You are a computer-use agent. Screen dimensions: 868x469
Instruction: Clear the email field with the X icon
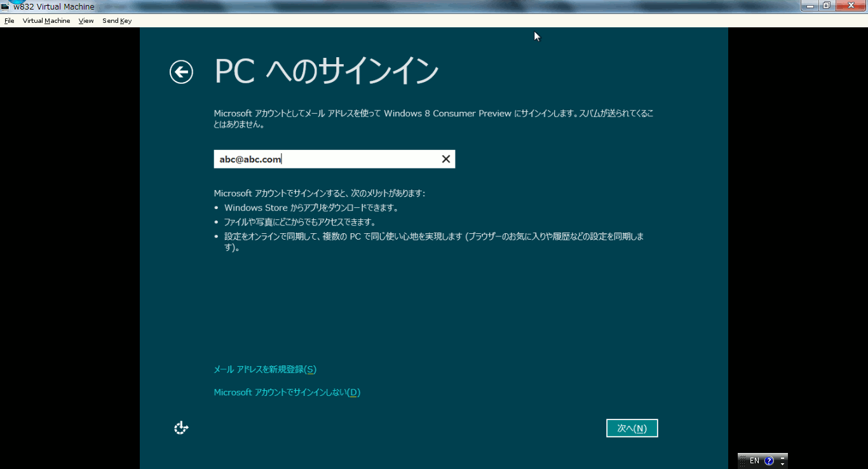pyautogui.click(x=446, y=159)
